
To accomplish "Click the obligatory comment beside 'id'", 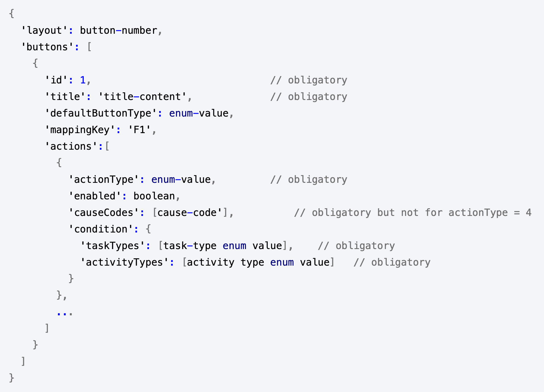I will (309, 80).
